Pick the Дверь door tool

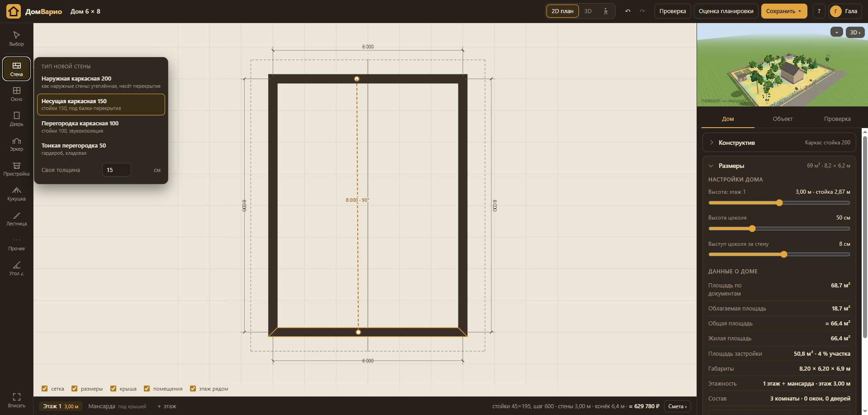(x=16, y=119)
